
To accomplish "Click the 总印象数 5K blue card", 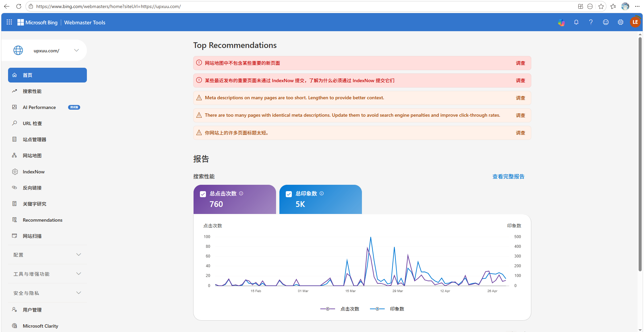I will tap(321, 199).
